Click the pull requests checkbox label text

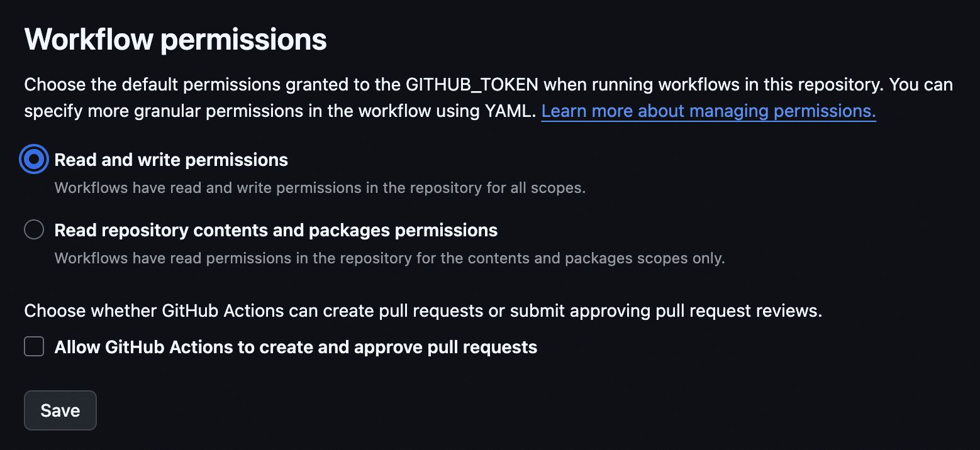click(296, 346)
